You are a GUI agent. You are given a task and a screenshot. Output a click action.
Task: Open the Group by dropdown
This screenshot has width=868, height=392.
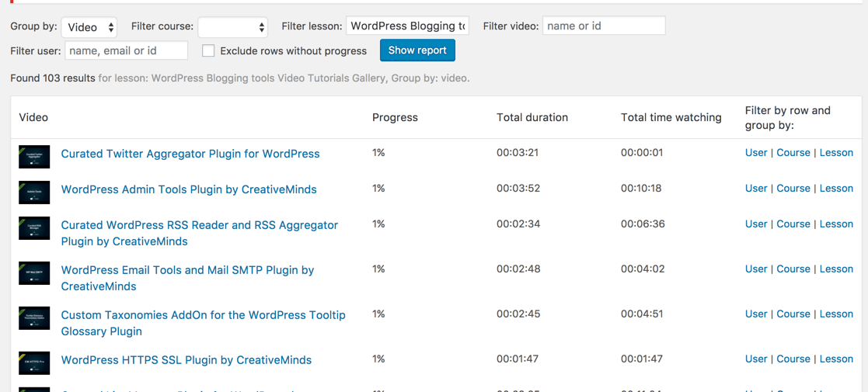pyautogui.click(x=89, y=27)
